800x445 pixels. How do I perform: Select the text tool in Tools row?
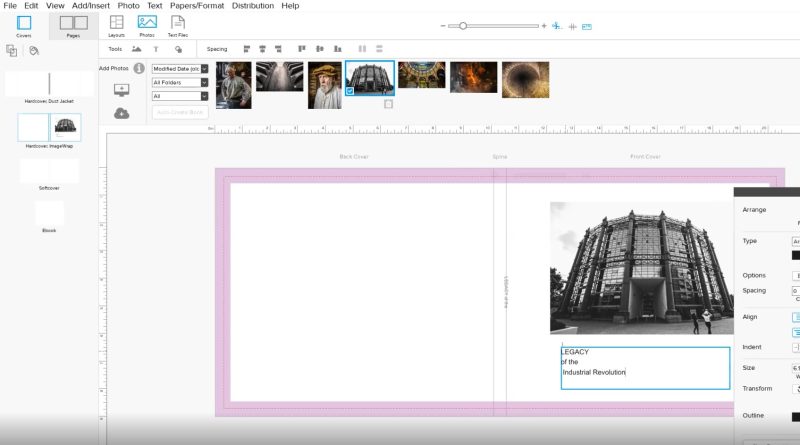click(x=156, y=49)
